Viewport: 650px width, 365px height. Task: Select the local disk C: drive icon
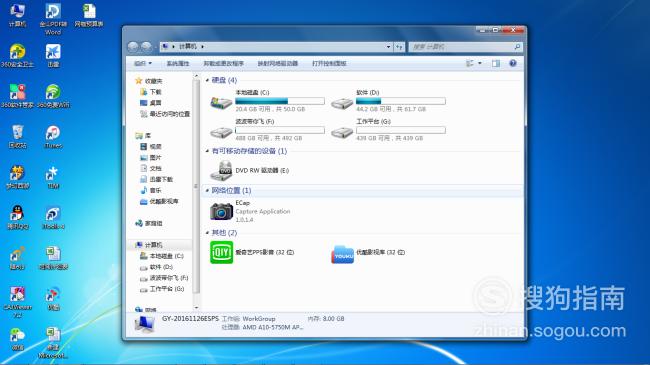(221, 102)
